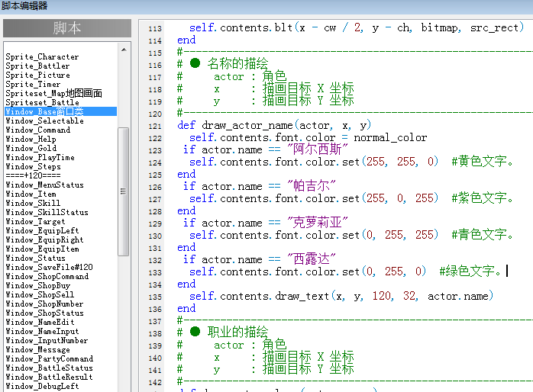Select the Window_Base窗口类 script entry

61,111
